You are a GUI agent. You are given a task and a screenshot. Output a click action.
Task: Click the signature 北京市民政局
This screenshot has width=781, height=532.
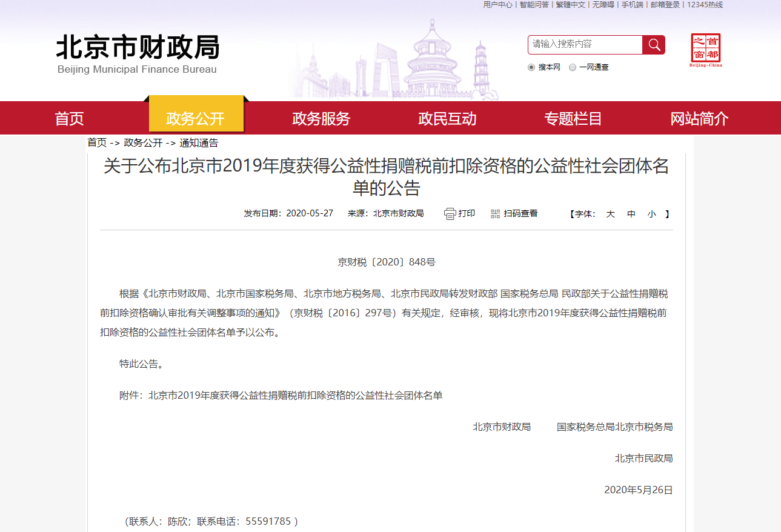point(644,459)
